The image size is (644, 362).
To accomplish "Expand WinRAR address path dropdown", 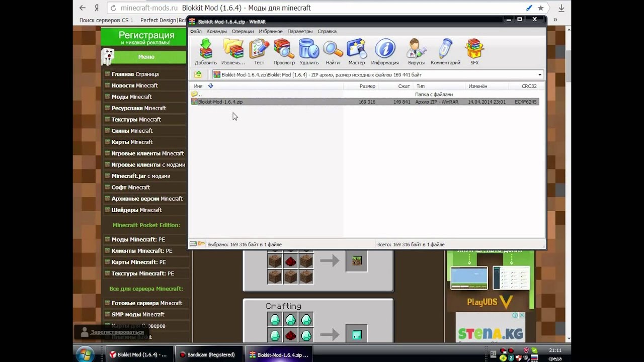I will coord(540,75).
